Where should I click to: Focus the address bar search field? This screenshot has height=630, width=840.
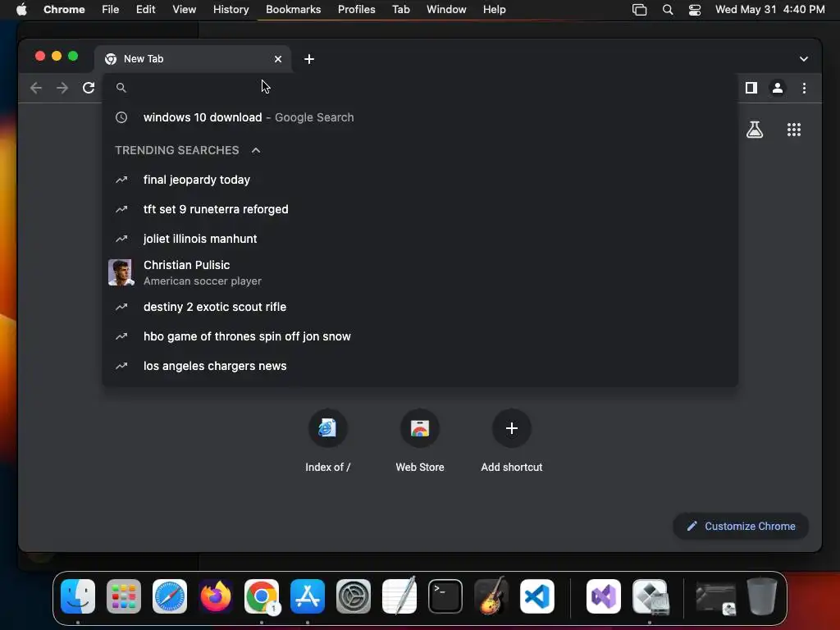click(421, 88)
